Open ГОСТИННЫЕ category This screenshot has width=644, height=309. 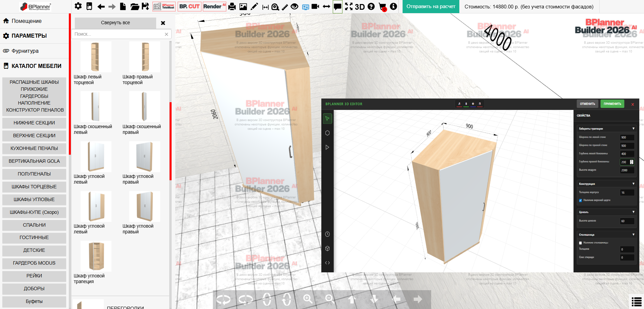point(34,237)
